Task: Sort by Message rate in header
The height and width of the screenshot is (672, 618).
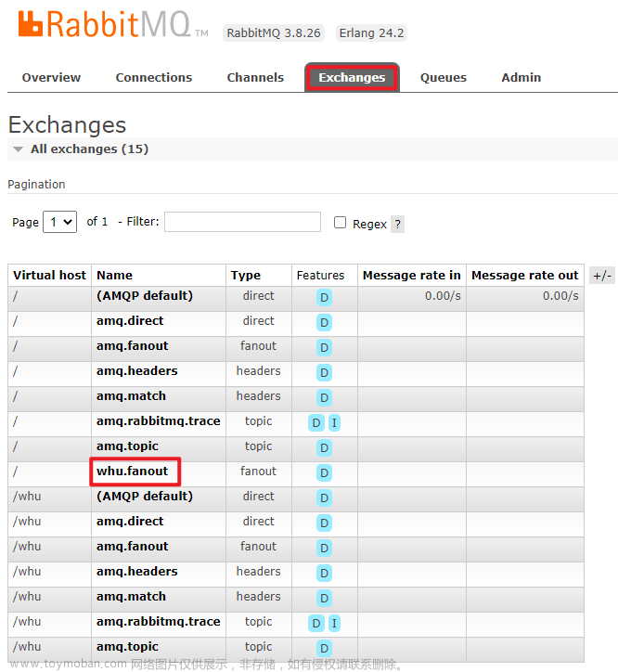Action: tap(411, 275)
